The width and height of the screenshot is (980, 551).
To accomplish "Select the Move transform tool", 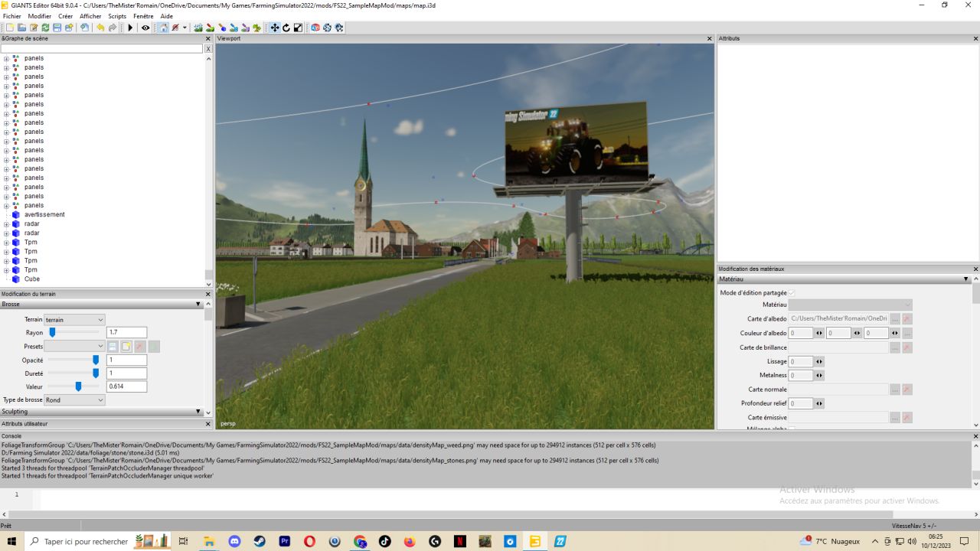I will [275, 28].
